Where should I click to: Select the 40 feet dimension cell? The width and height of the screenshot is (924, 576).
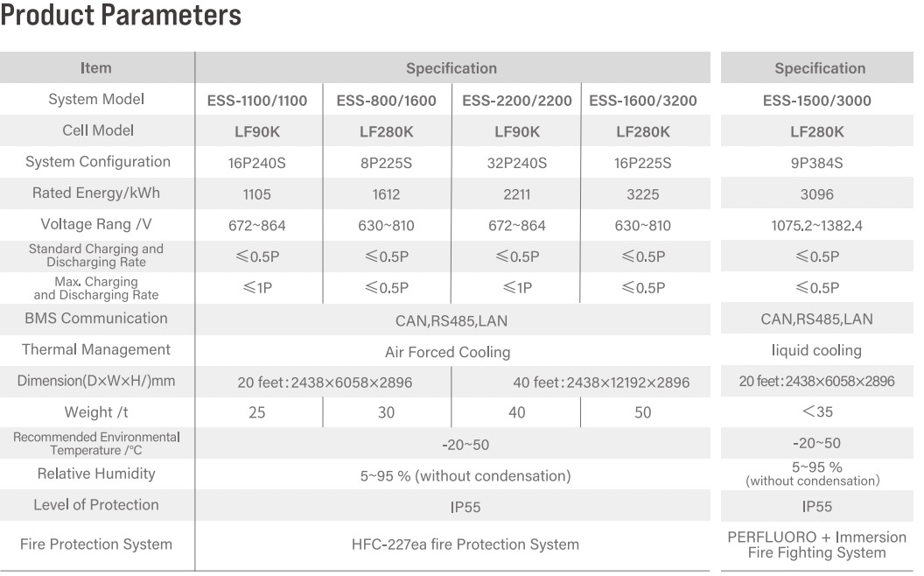point(601,383)
